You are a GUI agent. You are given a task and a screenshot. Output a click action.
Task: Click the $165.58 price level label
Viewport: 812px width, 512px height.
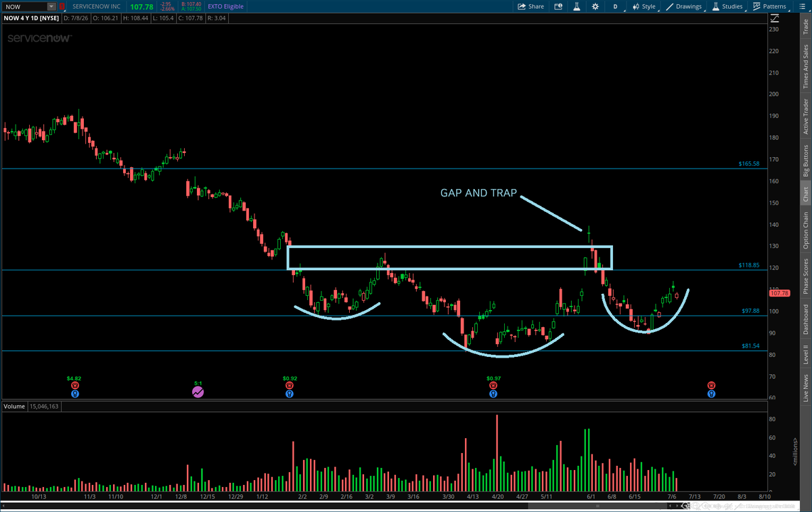click(750, 164)
